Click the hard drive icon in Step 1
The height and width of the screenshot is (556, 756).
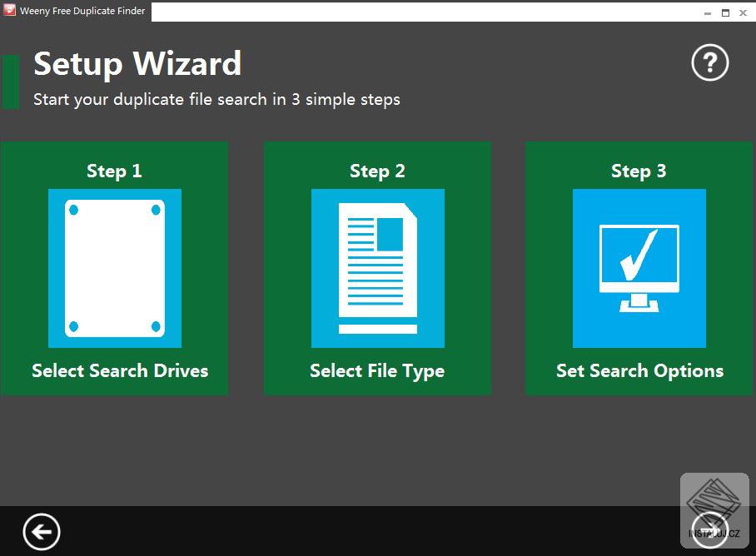[x=115, y=268]
